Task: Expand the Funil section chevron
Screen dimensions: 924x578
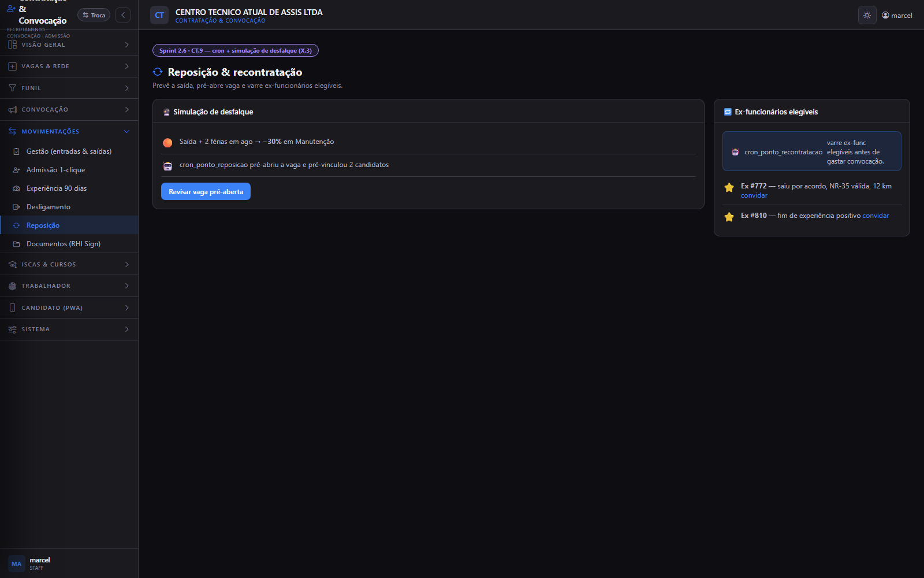Action: coord(126,88)
